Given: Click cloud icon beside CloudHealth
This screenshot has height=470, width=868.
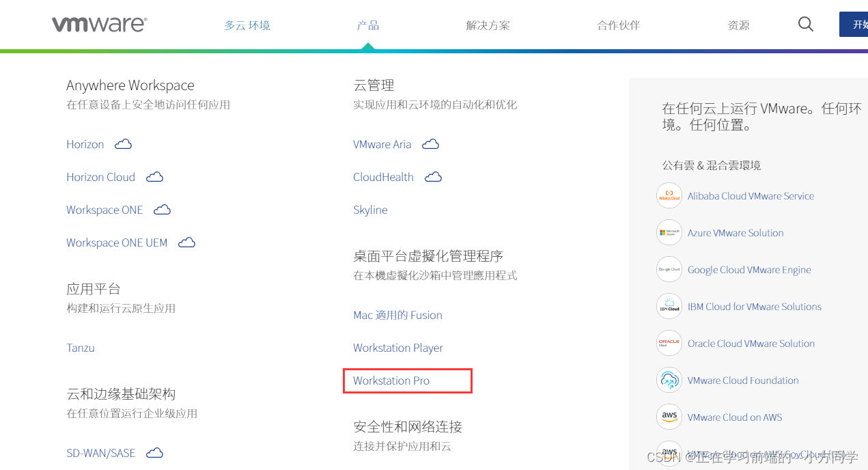Looking at the screenshot, I should click(x=433, y=177).
